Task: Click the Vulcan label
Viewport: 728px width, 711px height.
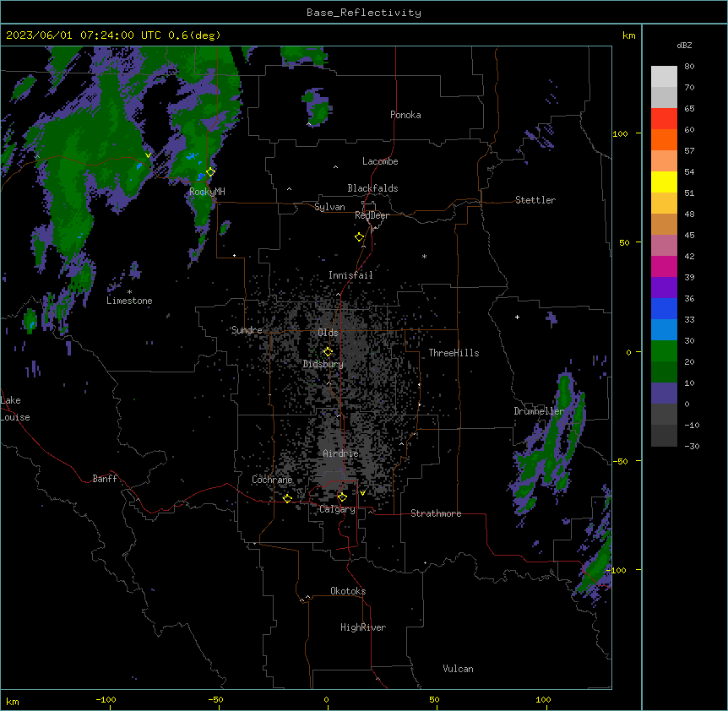Action: point(458,669)
